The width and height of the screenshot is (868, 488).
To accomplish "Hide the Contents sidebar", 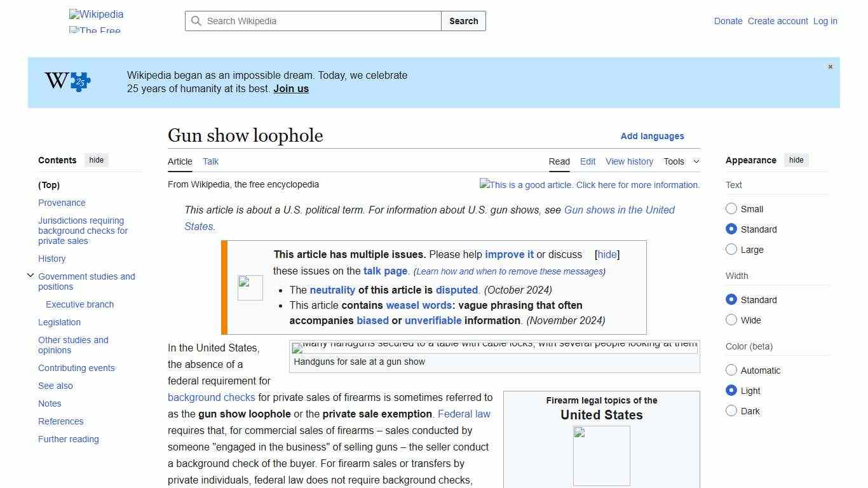I will [96, 159].
